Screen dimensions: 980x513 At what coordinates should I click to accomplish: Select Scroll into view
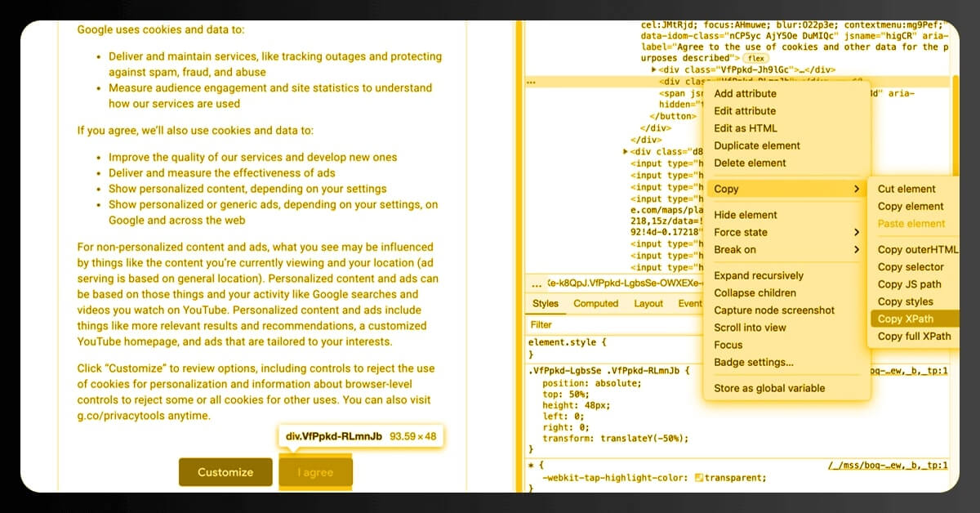pos(750,328)
